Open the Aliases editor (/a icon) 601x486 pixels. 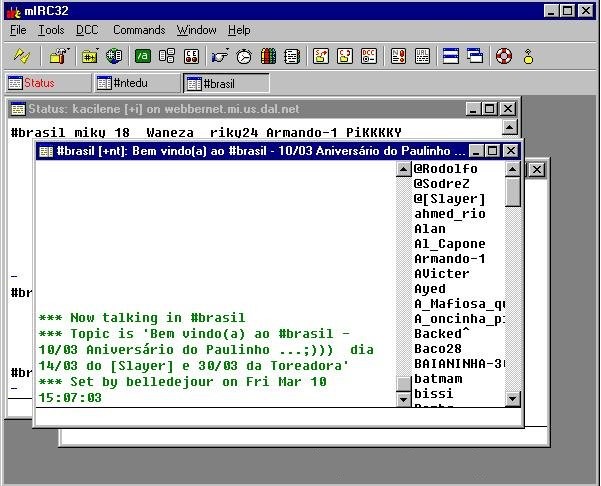[x=143, y=56]
